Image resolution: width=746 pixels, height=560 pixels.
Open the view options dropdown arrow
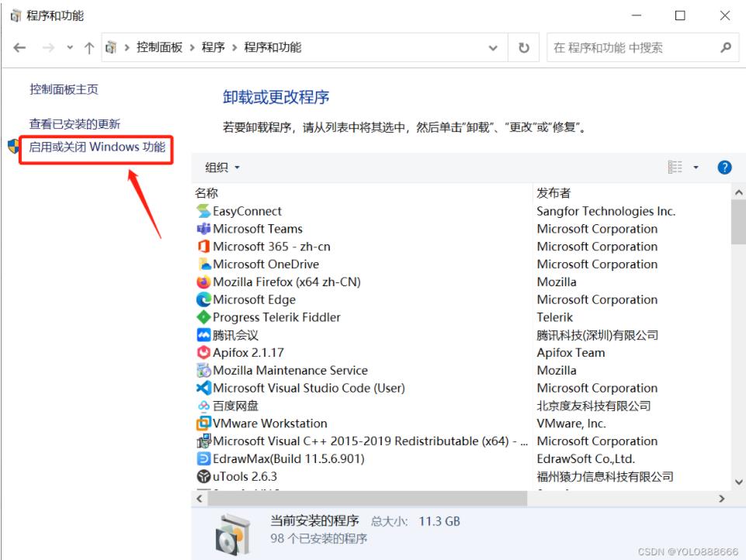(696, 168)
